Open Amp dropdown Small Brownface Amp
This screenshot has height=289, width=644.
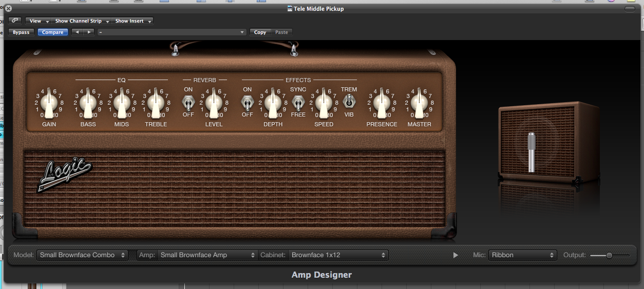tap(207, 255)
